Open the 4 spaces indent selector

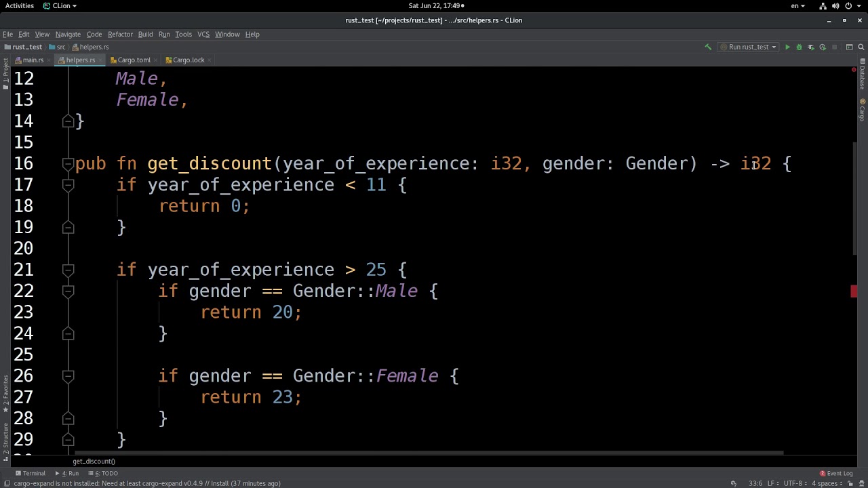(827, 483)
